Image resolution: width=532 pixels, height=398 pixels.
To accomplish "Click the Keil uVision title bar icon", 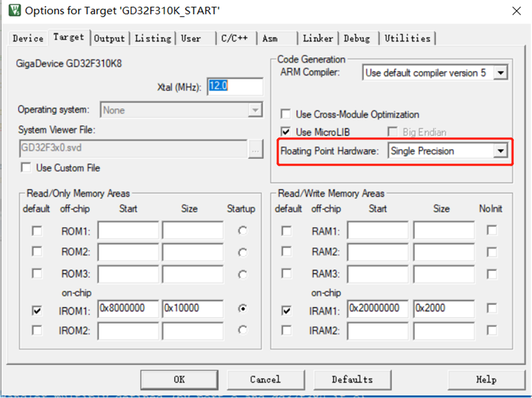I will (14, 10).
